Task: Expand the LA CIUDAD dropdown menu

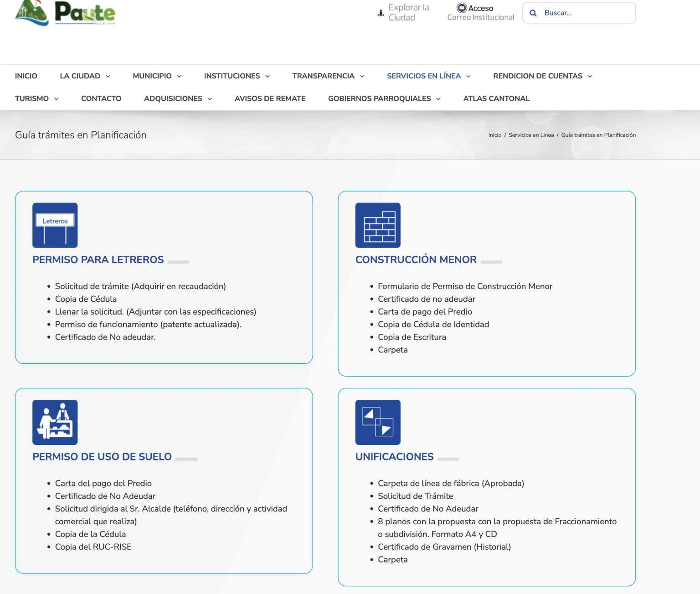Action: click(x=85, y=76)
